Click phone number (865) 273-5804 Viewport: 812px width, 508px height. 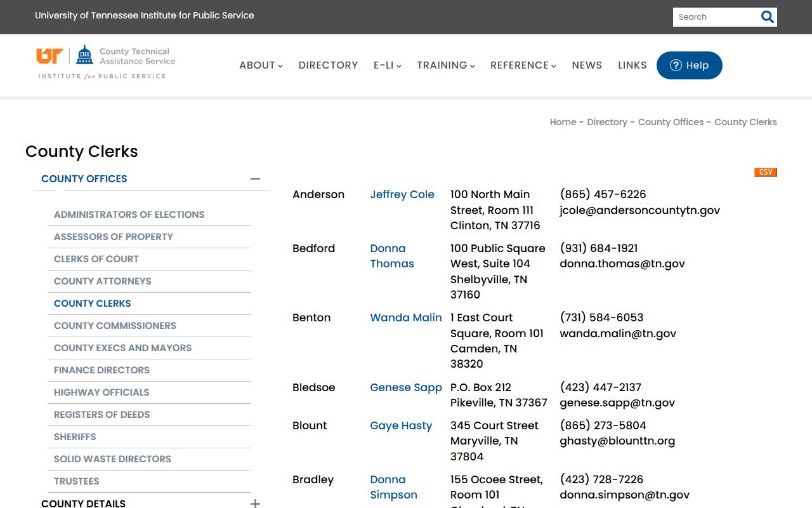click(603, 425)
